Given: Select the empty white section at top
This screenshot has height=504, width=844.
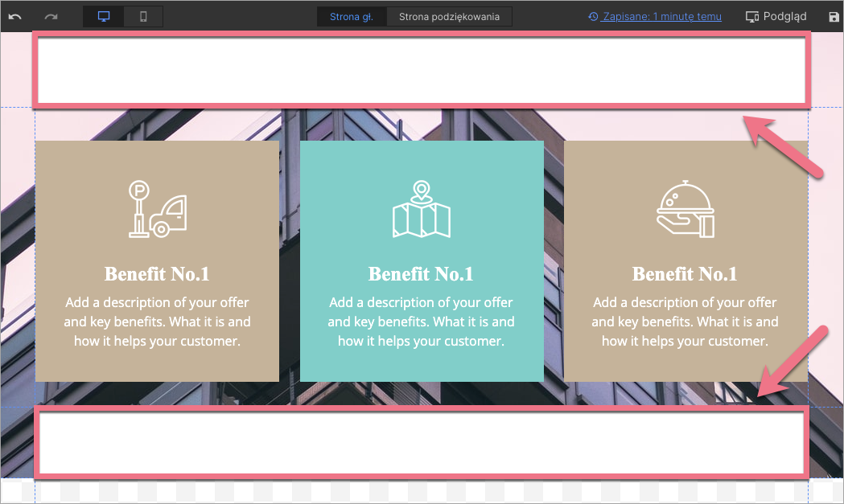Looking at the screenshot, I should click(x=421, y=70).
